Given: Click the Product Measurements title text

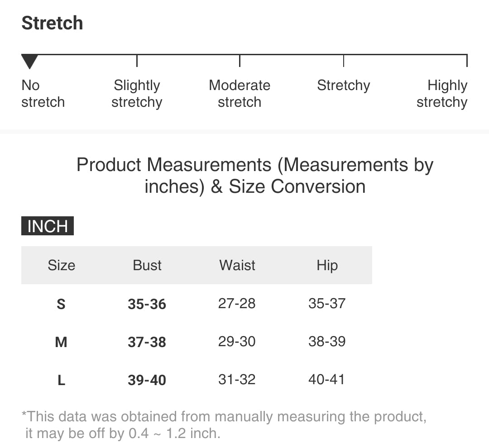Looking at the screenshot, I should click(255, 176).
